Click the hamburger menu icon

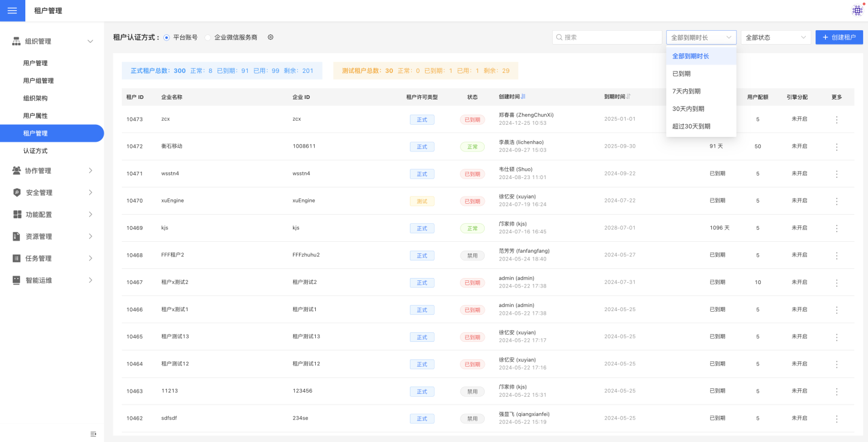(x=12, y=11)
